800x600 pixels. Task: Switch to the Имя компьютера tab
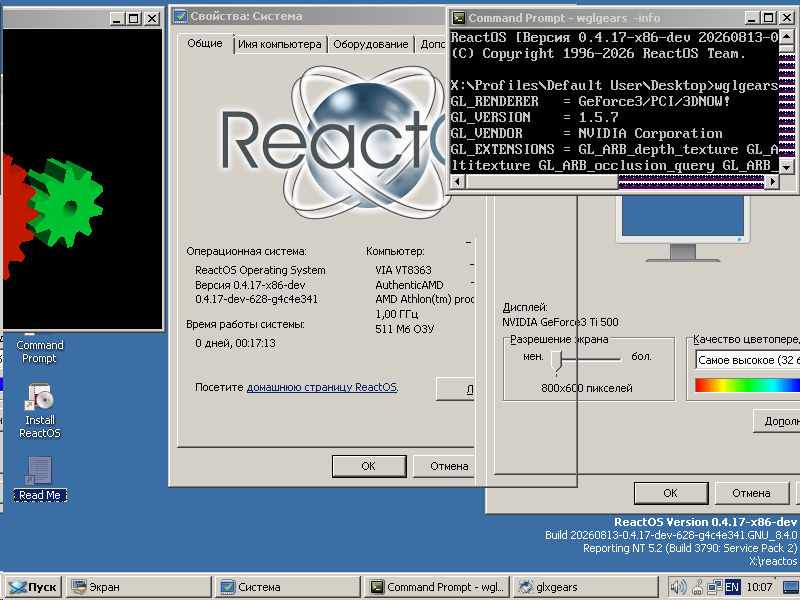[x=280, y=44]
